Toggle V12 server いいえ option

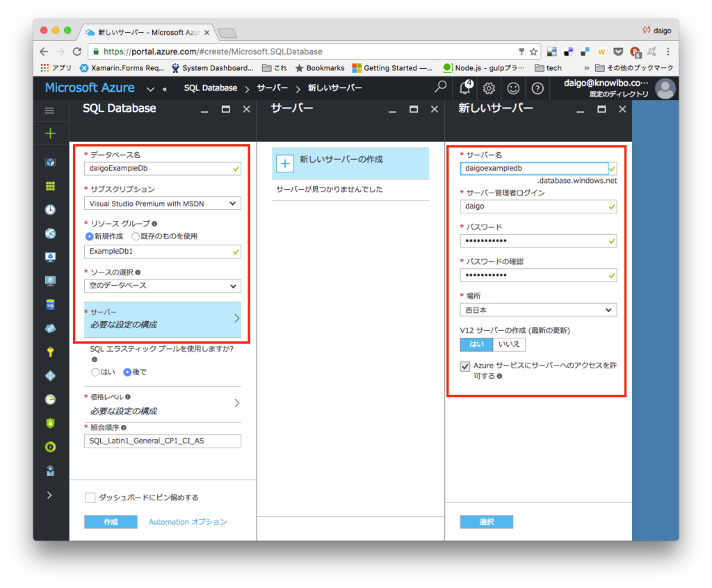tap(509, 344)
